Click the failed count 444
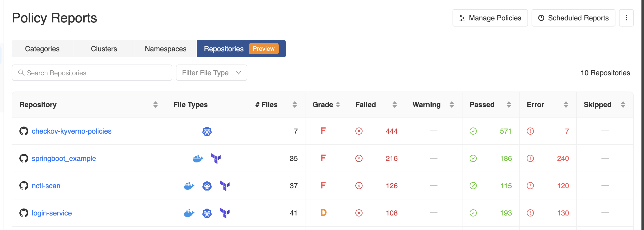This screenshot has width=644, height=230. [x=392, y=131]
